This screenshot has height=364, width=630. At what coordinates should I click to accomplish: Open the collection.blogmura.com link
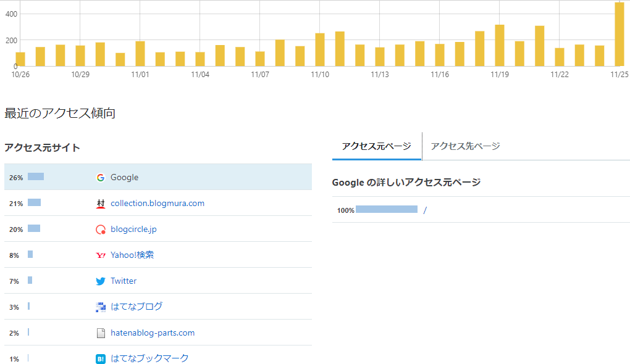coord(157,202)
